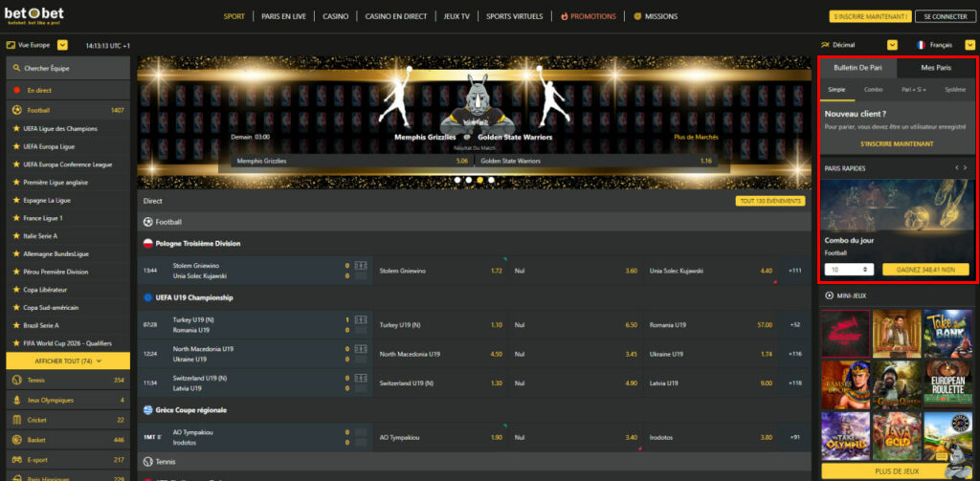Screen dimensions: 980x481
Task: Open the Casino menu
Action: coord(336,17)
